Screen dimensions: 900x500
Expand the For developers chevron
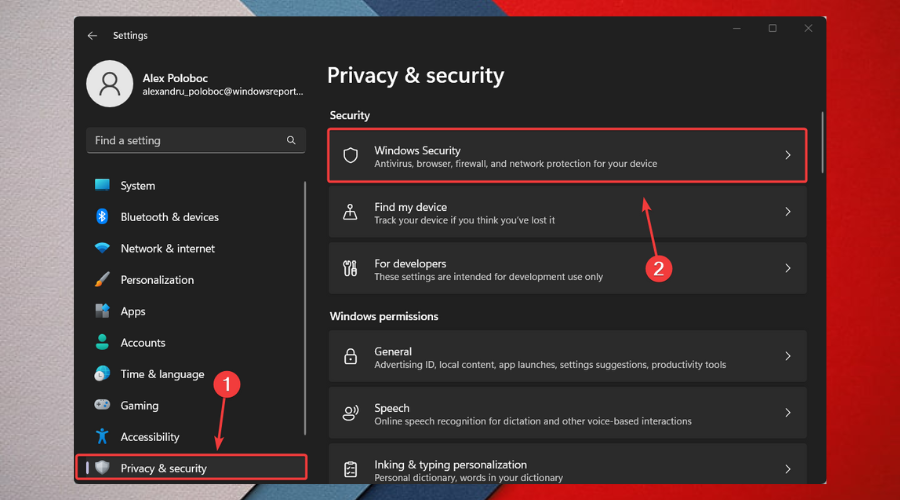click(788, 269)
